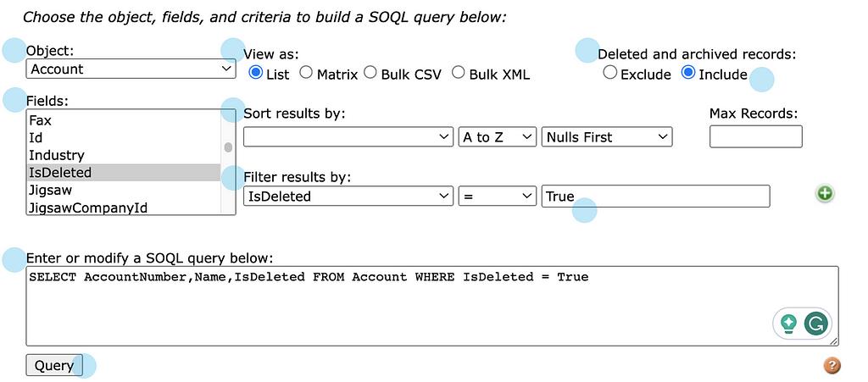Select Exclude deleted and archived records
This screenshot has height=382, width=868.
pyautogui.click(x=610, y=74)
